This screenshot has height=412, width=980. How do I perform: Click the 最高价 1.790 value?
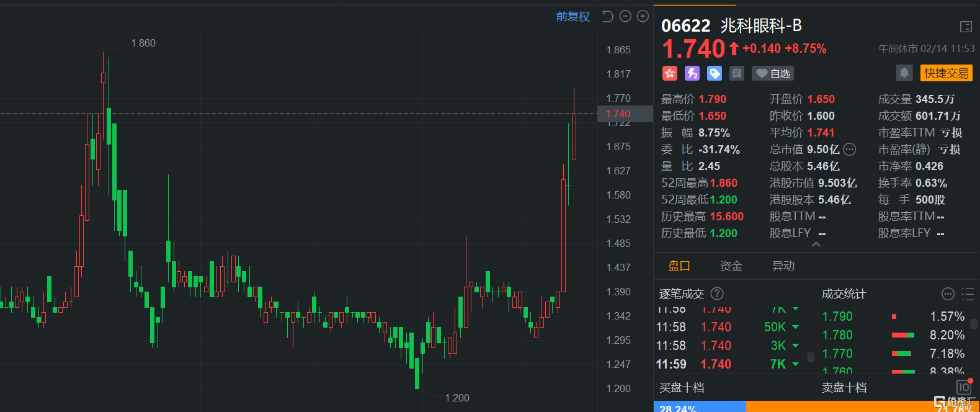712,99
